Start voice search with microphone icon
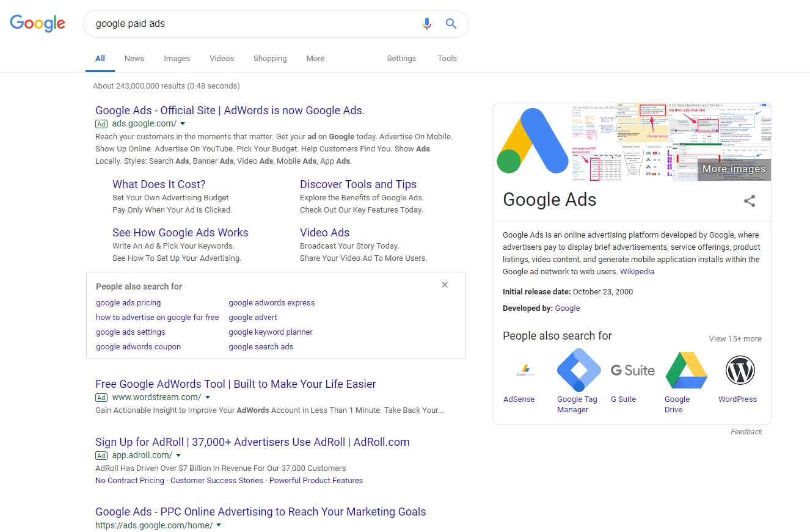The width and height of the screenshot is (810, 532). point(427,24)
